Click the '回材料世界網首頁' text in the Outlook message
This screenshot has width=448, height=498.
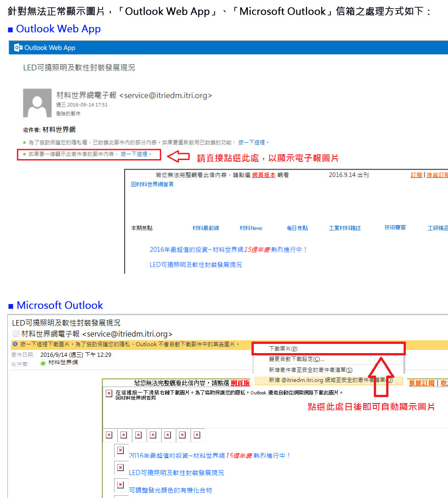tap(136, 398)
